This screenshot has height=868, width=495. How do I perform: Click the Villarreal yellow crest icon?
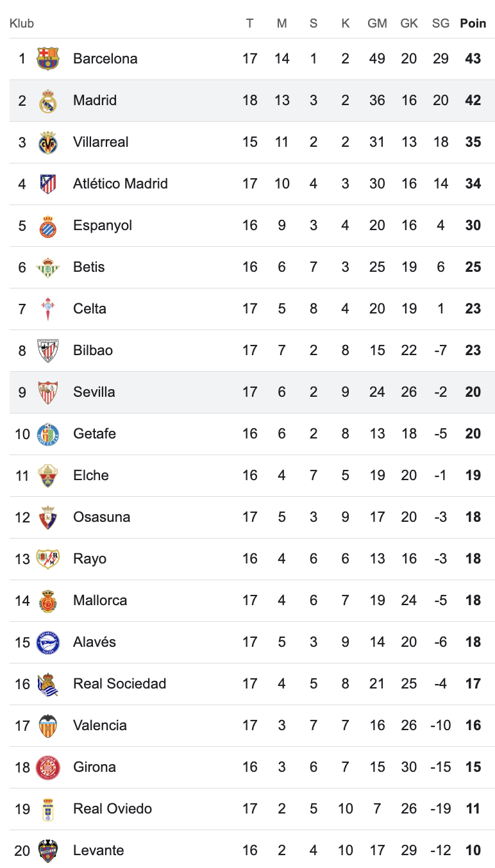[x=48, y=142]
